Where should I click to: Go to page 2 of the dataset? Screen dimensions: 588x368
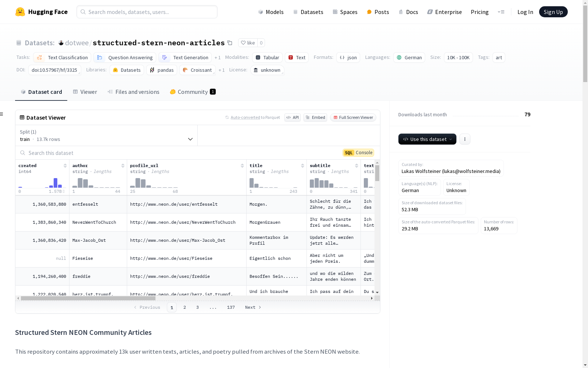tap(184, 307)
